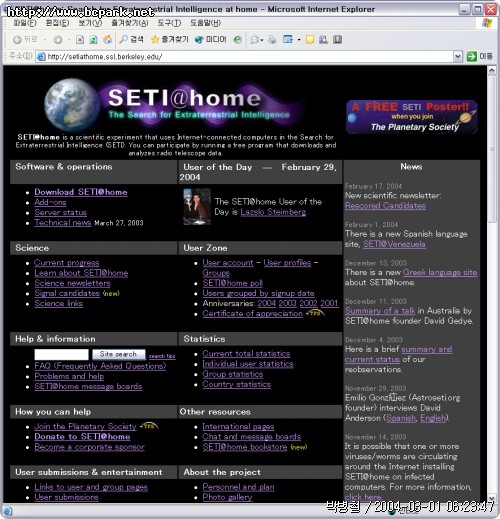Image resolution: width=500 pixels, height=519 pixels.
Task: Open the Spanish interview link
Action: (x=401, y=418)
